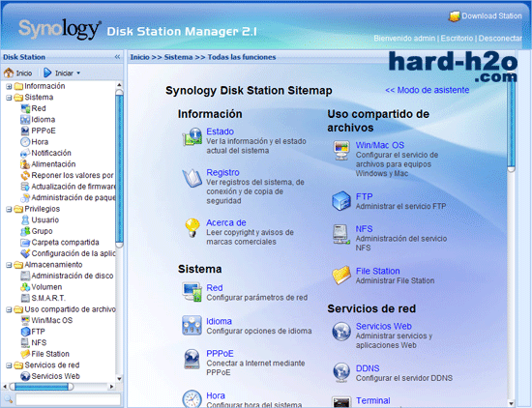
Task: Select Volumen in the tree
Action: pos(46,287)
